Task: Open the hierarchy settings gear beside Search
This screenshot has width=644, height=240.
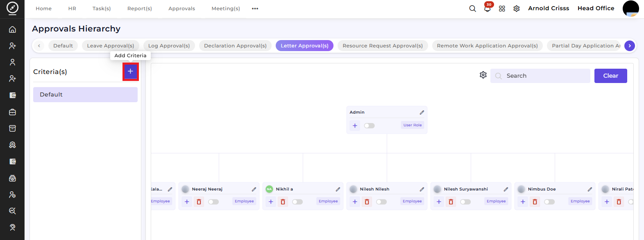Action: pyautogui.click(x=483, y=75)
